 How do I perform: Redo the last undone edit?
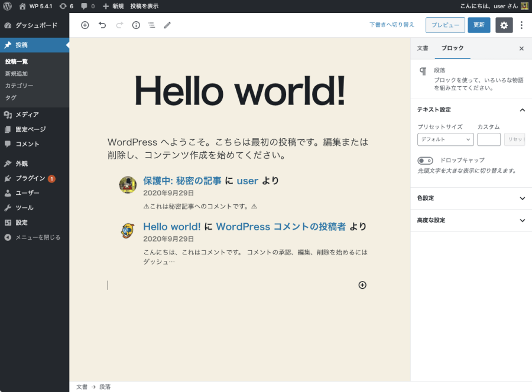coord(119,25)
